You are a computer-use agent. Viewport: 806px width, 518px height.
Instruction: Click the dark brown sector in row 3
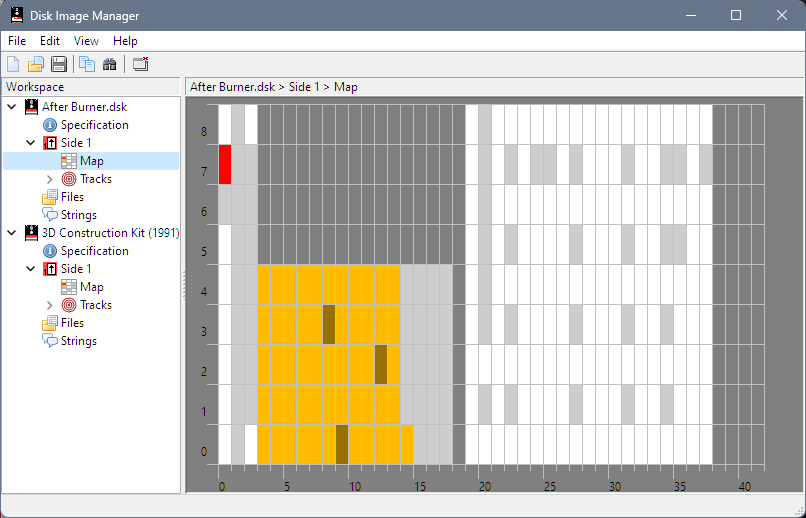[329, 324]
